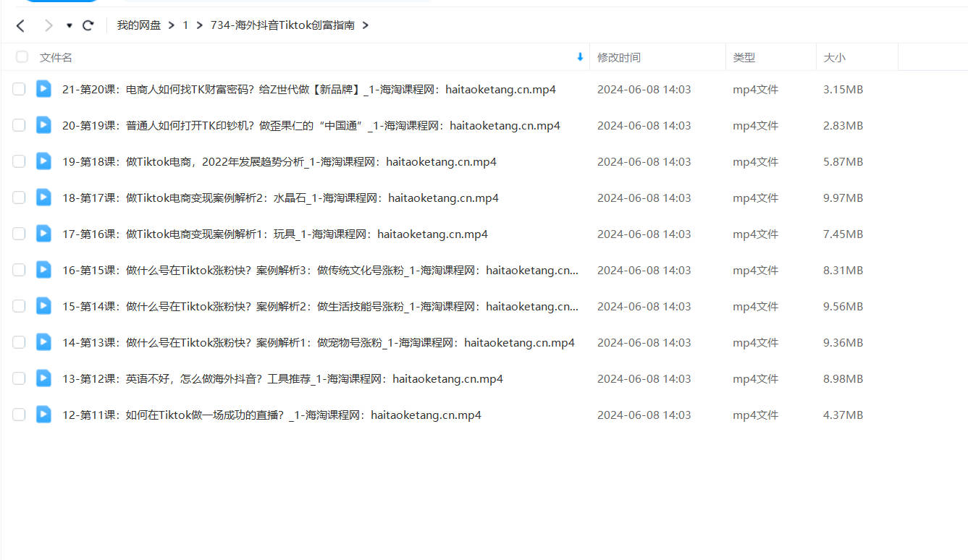Click video icon of 17-第16课 file
The image size is (968, 560).
pyautogui.click(x=43, y=233)
